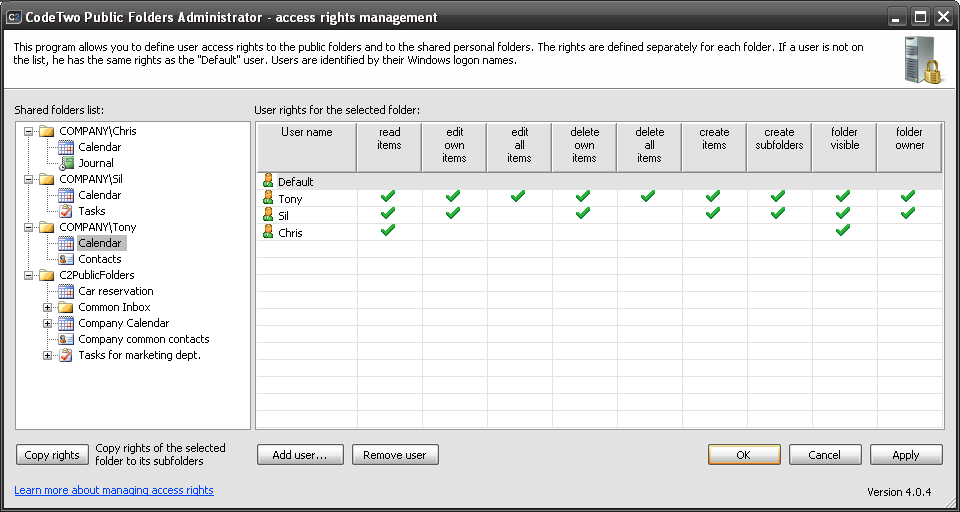The height and width of the screenshot is (512, 960).
Task: Click the delete all items column header
Action: tap(649, 148)
